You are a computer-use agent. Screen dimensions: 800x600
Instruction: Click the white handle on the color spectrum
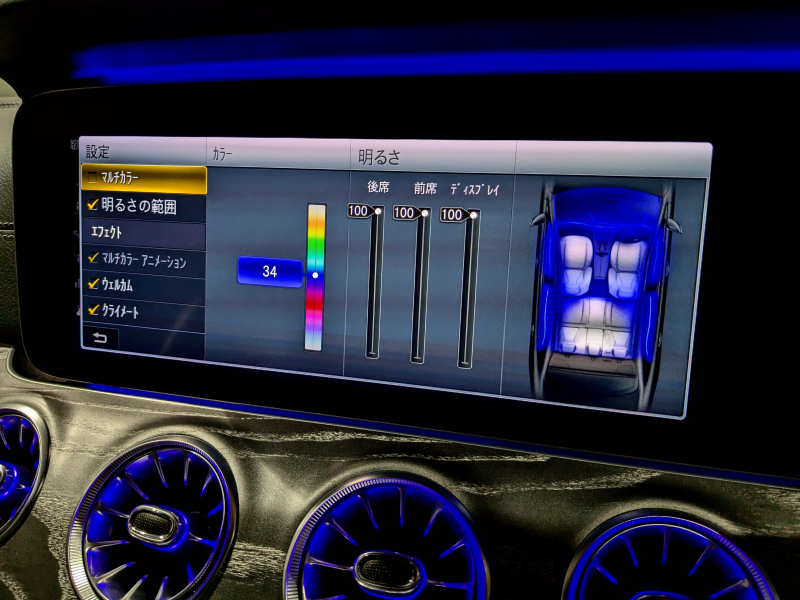pos(315,274)
